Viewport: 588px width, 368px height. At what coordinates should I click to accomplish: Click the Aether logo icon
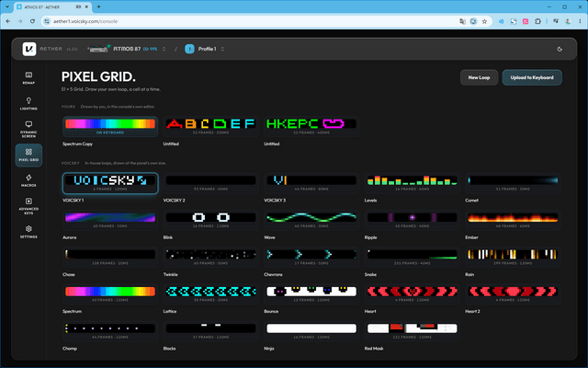[x=29, y=49]
